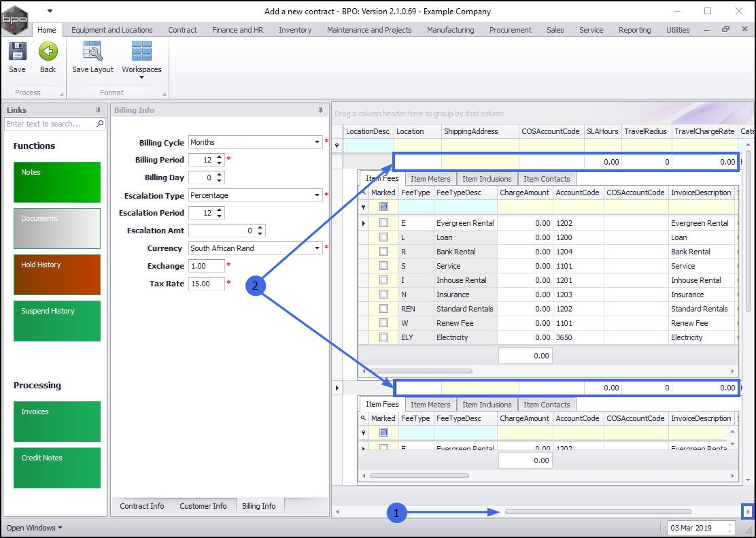Check the Evergreen Rental Marked checkbox

[x=383, y=223]
